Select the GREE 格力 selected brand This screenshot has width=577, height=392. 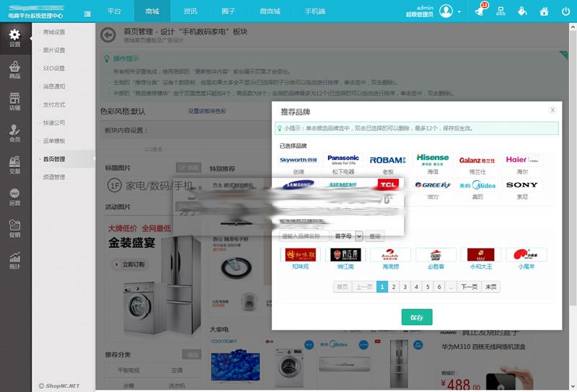432,189
